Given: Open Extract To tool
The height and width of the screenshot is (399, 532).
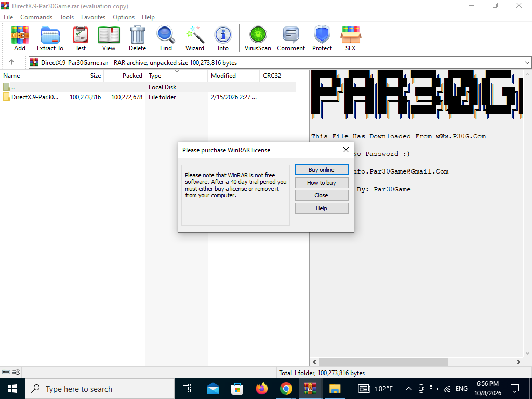Looking at the screenshot, I should click(x=50, y=38).
